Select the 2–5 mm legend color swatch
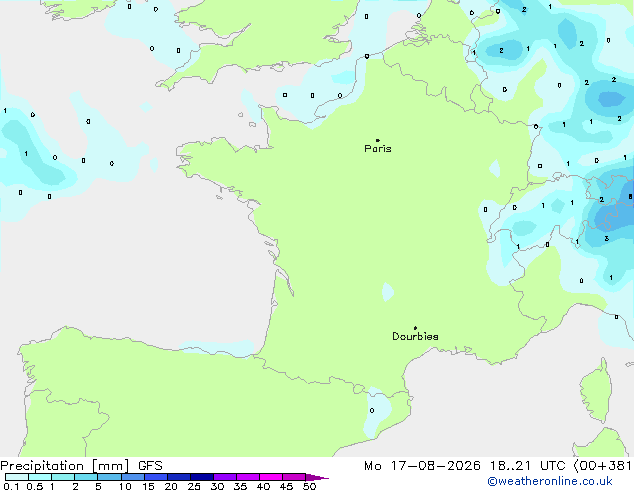 [x=86, y=477]
